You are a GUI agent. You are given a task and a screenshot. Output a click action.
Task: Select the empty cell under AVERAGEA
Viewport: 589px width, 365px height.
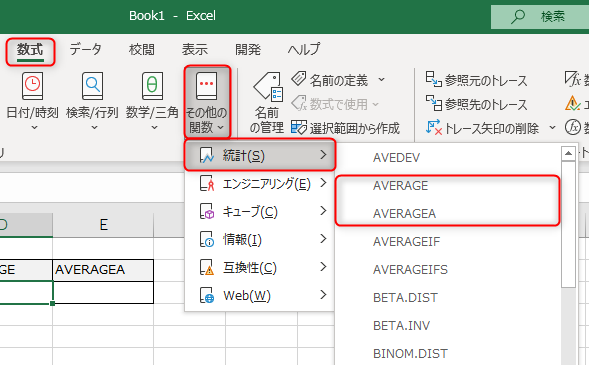[x=103, y=292]
